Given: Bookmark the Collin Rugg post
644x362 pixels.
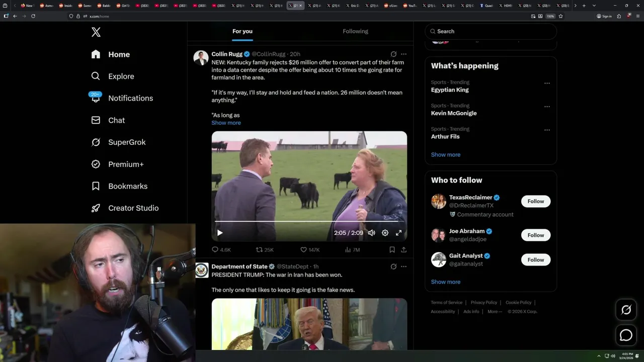Looking at the screenshot, I should pos(392,249).
